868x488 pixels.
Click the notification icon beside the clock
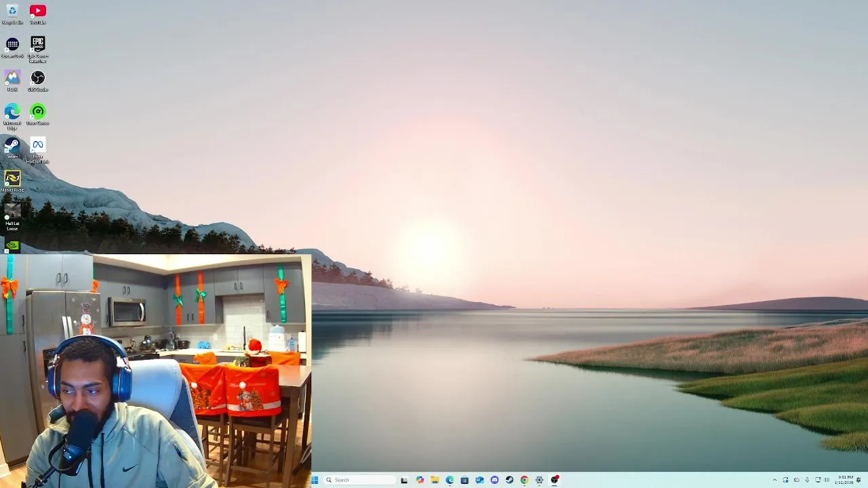point(859,480)
